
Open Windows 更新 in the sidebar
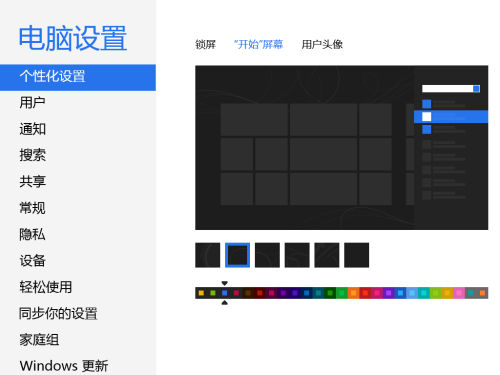pyautogui.click(x=64, y=366)
